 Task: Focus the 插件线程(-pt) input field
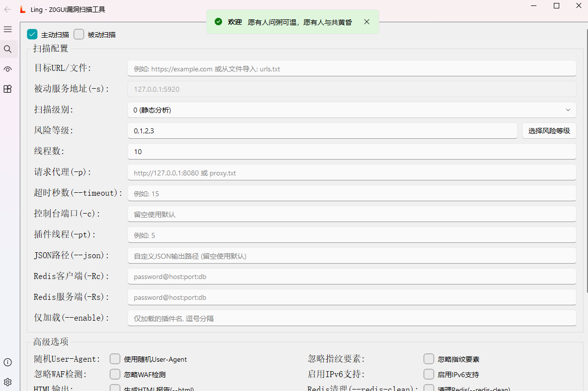point(352,235)
